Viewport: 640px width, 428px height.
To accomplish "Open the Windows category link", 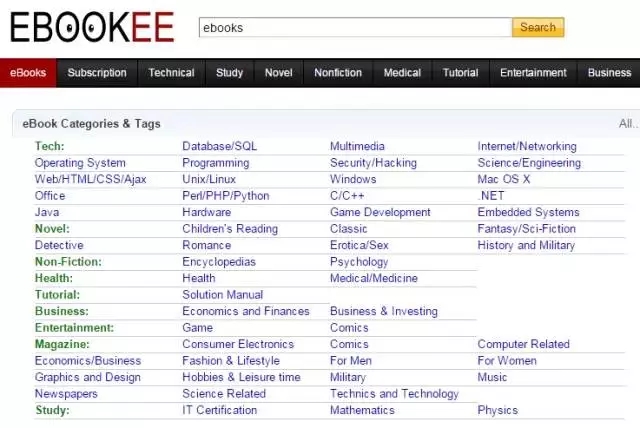I will click(x=353, y=179).
